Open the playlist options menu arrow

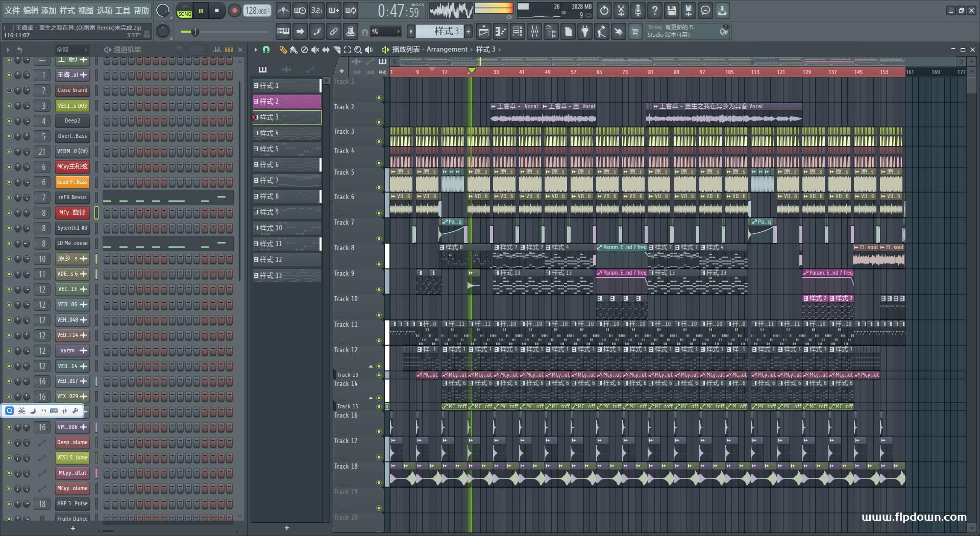click(x=256, y=50)
